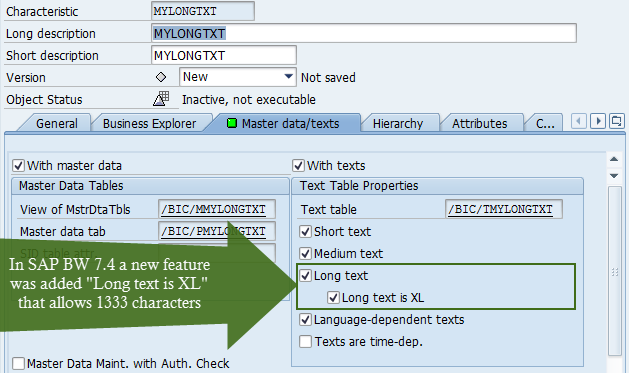Click the Text Table Properties group header
This screenshot has height=373, width=629.
coord(437,186)
